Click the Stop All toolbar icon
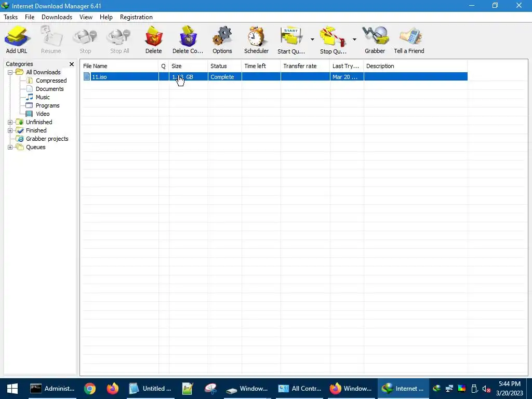532x399 pixels. pos(119,39)
